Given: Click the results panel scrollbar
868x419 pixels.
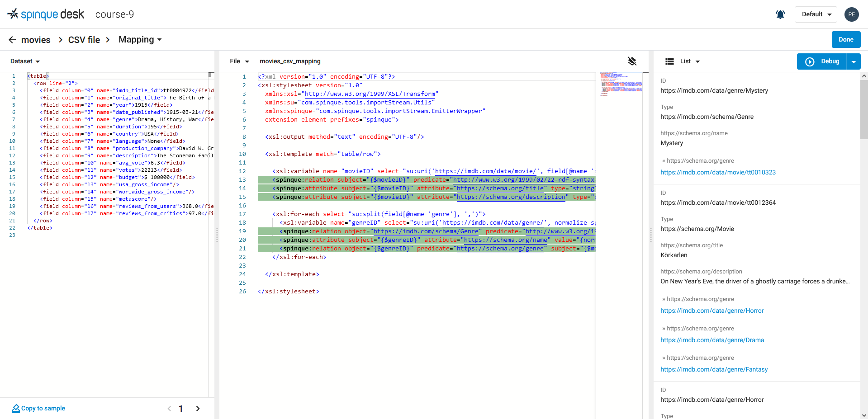Looking at the screenshot, I should 864,110.
